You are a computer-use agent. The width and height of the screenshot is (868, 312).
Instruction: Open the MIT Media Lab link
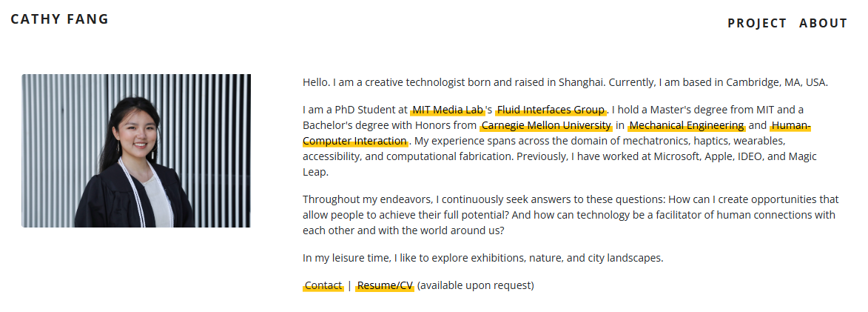(x=448, y=110)
